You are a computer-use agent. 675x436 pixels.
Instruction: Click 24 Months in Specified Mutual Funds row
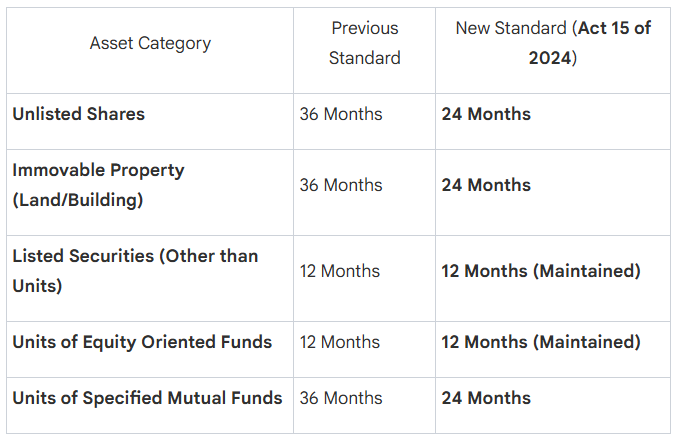(x=486, y=398)
